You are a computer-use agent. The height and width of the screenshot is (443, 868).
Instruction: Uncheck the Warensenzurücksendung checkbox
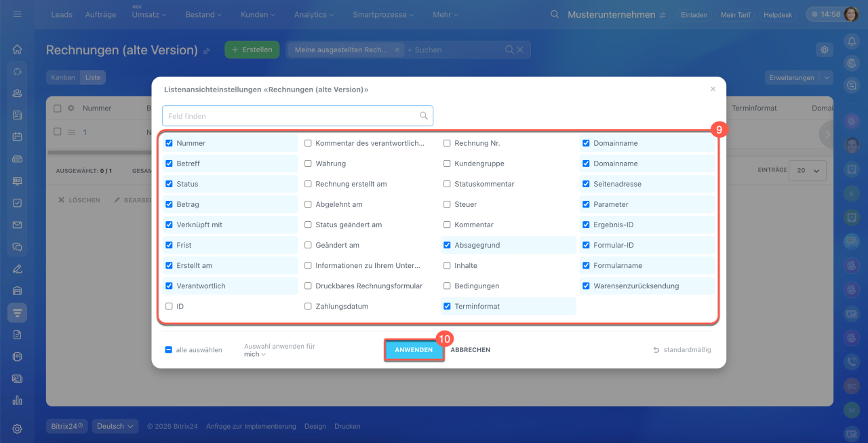(587, 286)
